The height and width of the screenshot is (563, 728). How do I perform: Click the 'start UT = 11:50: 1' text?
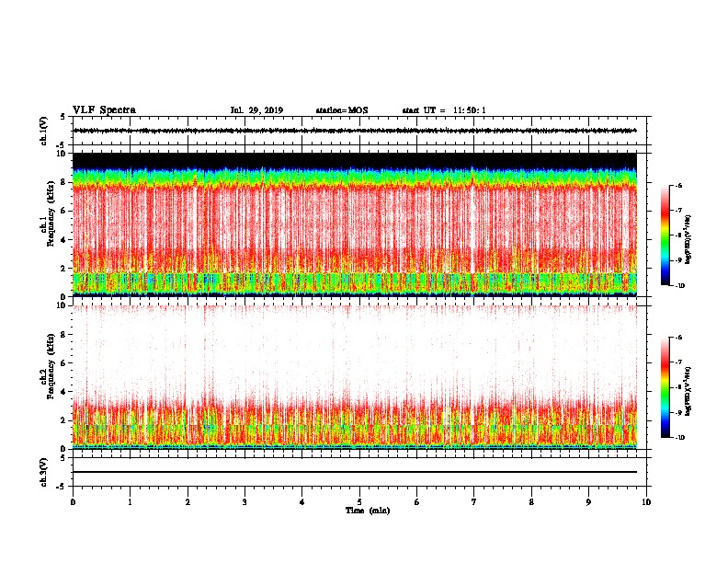(444, 110)
